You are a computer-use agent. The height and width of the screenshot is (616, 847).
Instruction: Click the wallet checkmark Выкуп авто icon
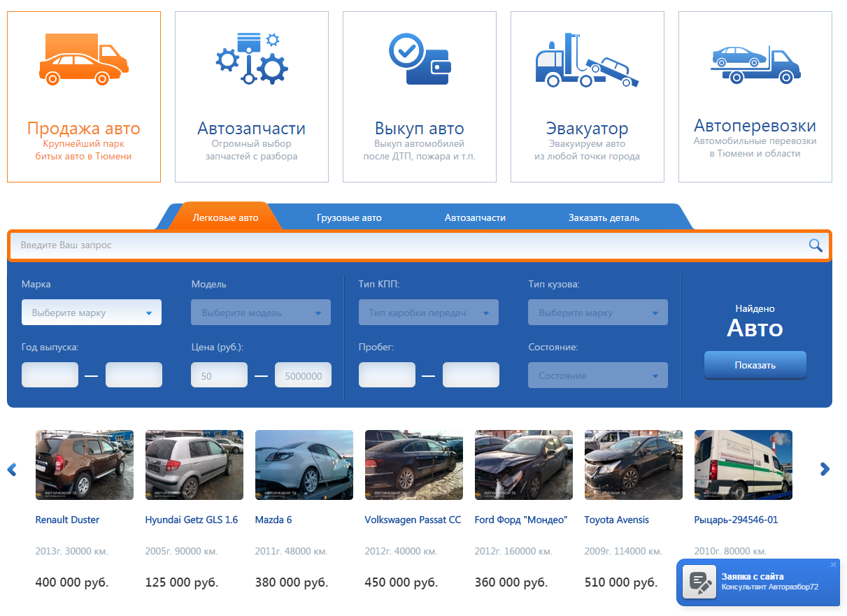pyautogui.click(x=420, y=59)
